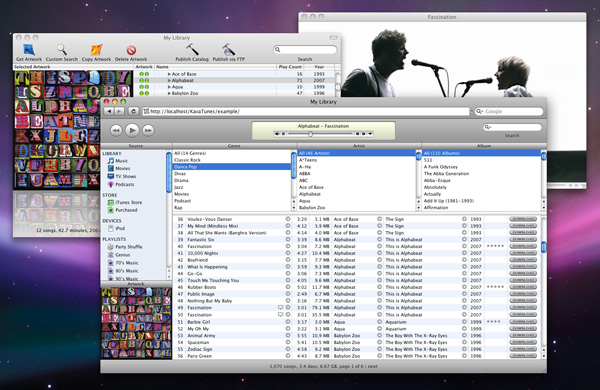Click the Copy Artwork toolbar icon
Screen dimensions: 600x390
tap(96, 50)
